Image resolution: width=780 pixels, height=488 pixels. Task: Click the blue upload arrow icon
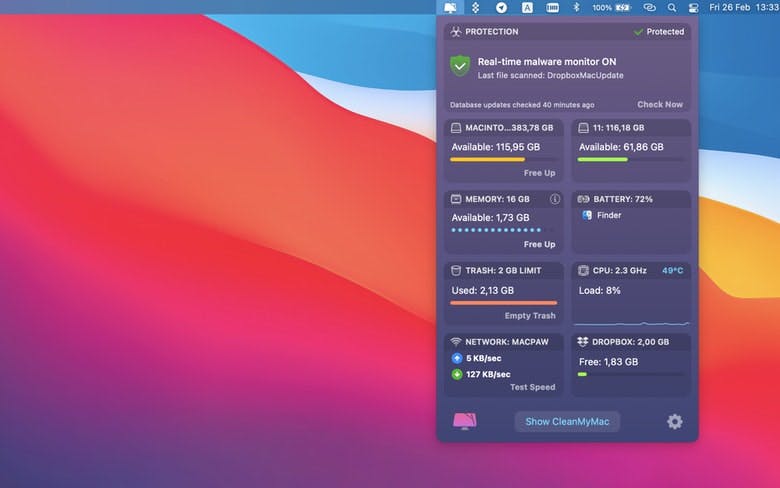pos(457,358)
